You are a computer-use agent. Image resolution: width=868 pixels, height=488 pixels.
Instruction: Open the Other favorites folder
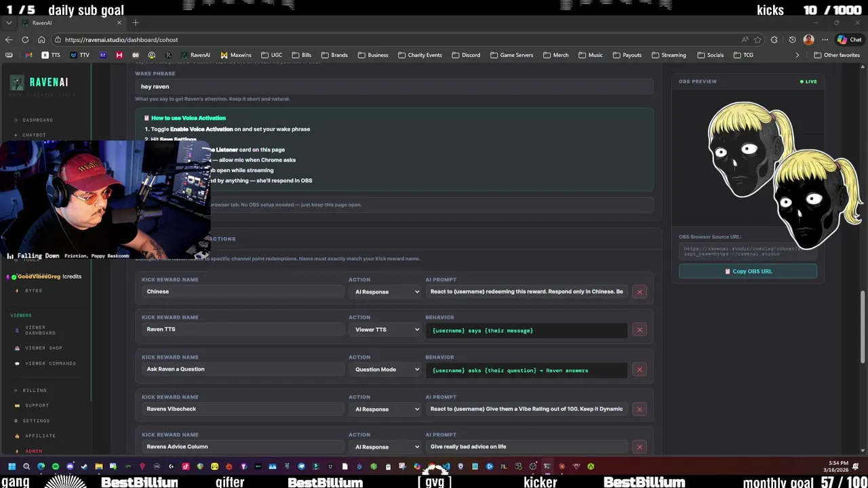tap(837, 55)
